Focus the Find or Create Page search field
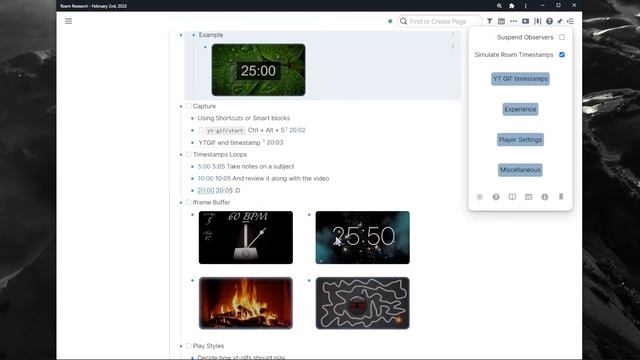640x360 pixels. [x=440, y=21]
